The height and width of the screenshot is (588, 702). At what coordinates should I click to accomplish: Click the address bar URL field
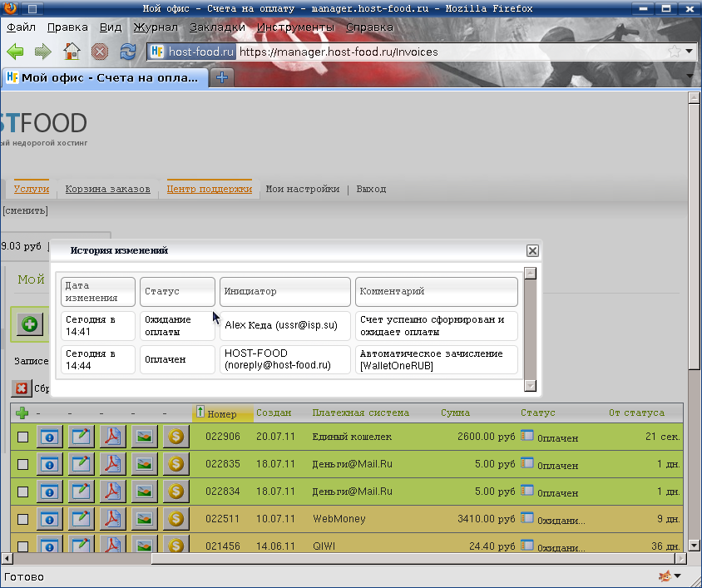[450, 52]
